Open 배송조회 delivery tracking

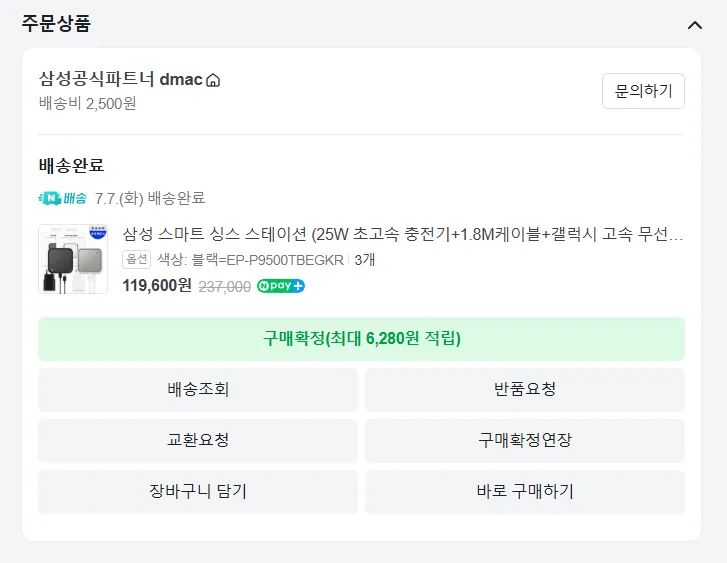pyautogui.click(x=198, y=390)
